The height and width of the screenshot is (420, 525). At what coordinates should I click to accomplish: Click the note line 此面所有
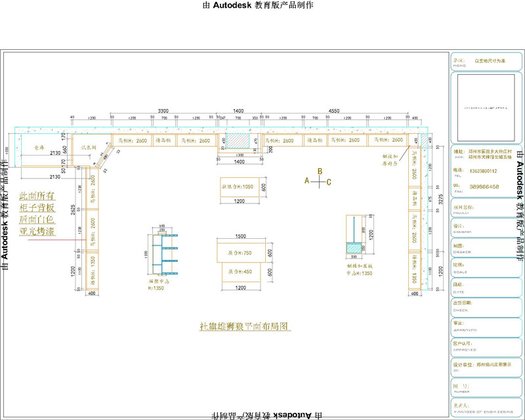(37, 196)
